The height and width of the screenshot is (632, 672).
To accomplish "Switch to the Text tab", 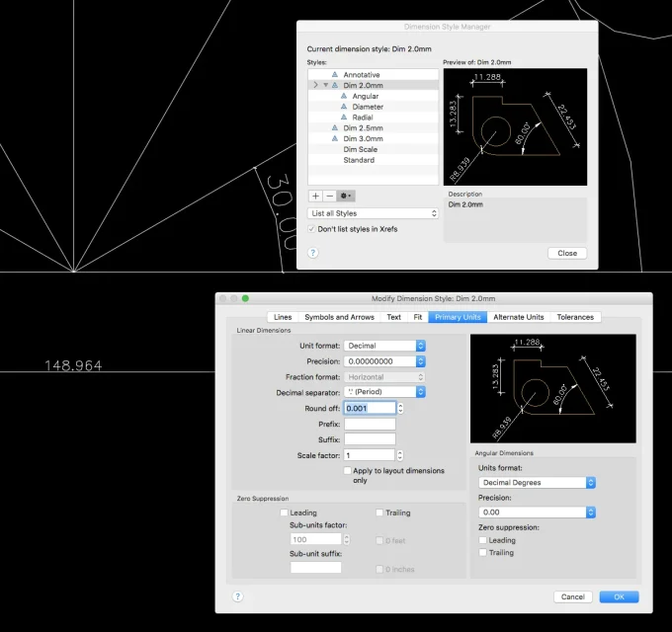I will pyautogui.click(x=394, y=317).
